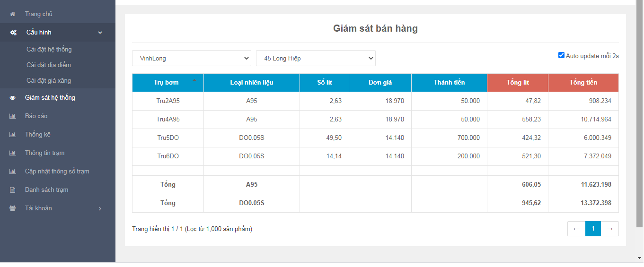
Task: Click the chart icon next to Thống kê
Action: coord(13,135)
